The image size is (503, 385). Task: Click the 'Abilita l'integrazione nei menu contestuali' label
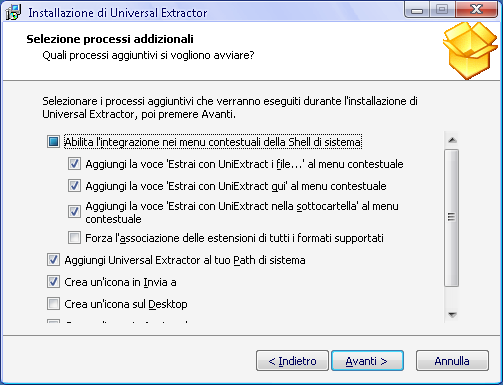click(x=213, y=142)
